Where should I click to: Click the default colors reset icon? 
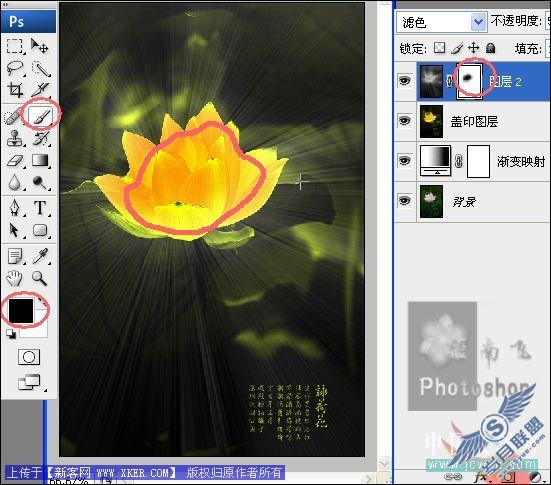11,334
